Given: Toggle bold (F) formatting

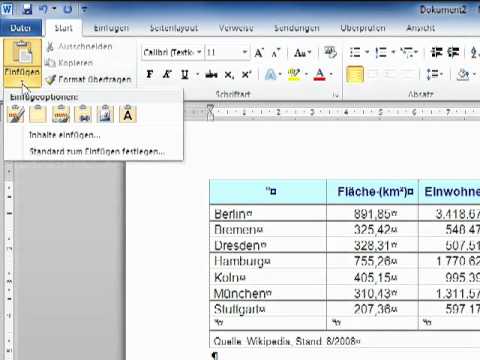Looking at the screenshot, I should tap(150, 74).
